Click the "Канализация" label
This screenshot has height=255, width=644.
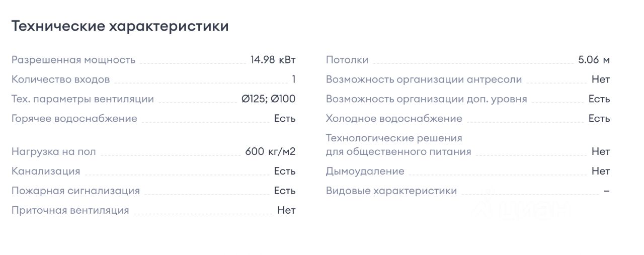(x=46, y=171)
